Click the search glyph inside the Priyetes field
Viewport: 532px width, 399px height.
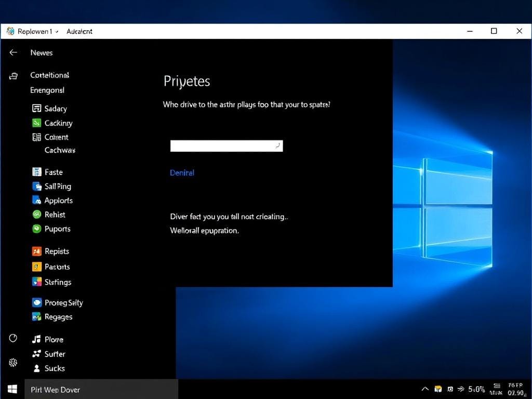tap(277, 146)
